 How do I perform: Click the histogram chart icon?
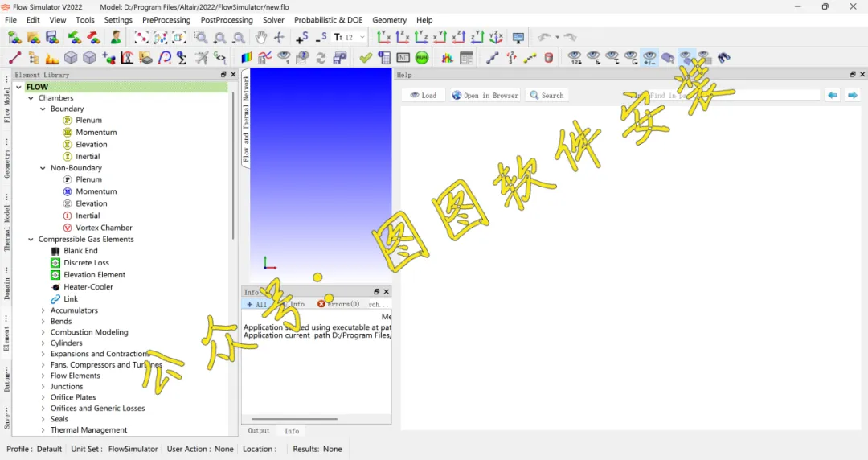point(448,58)
